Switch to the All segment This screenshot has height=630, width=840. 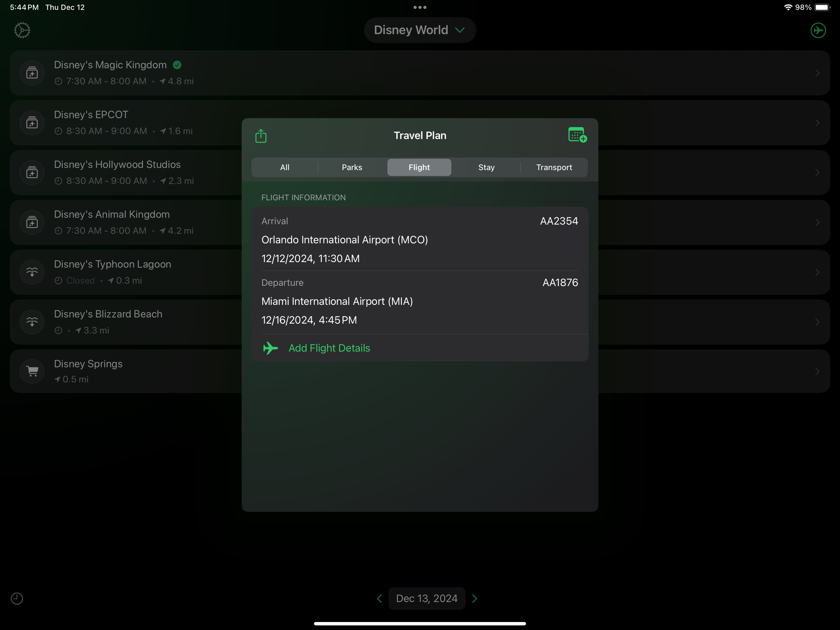coord(285,167)
